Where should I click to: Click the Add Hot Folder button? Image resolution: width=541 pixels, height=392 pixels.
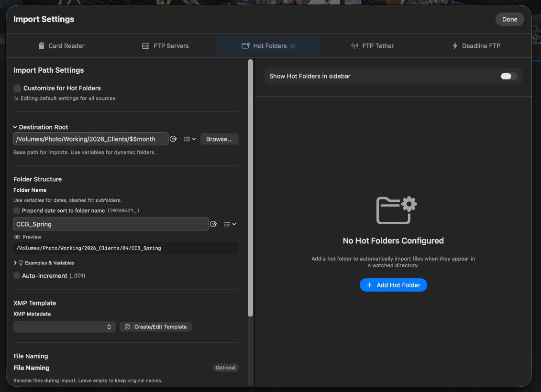[x=393, y=285]
